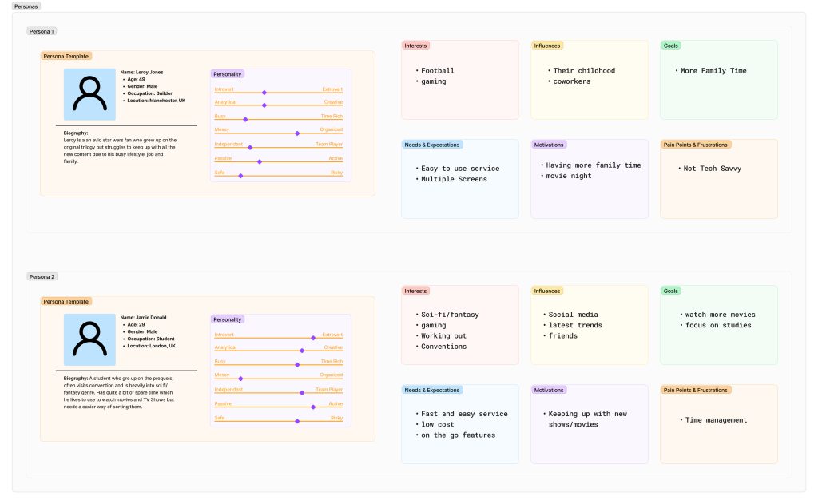Screen dimensions: 818x504
Task: Select the Persona 2 section label
Action: click(x=42, y=276)
